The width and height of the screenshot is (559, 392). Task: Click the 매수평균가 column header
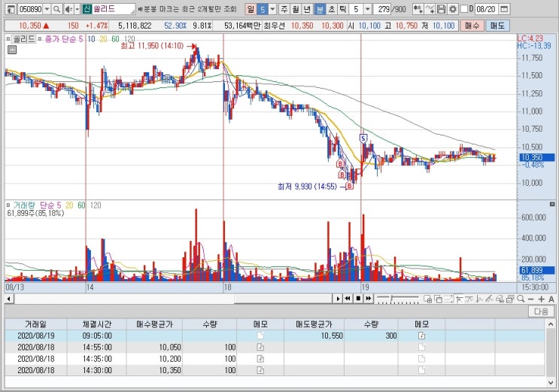tap(154, 324)
